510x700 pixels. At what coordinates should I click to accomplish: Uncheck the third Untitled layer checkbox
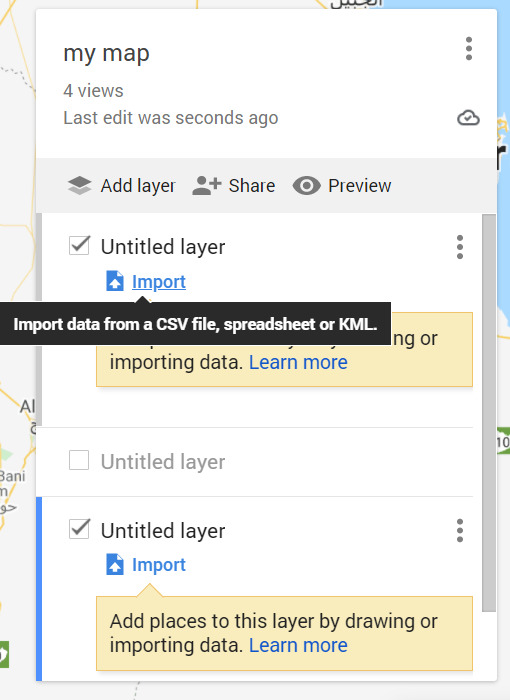coord(79,529)
